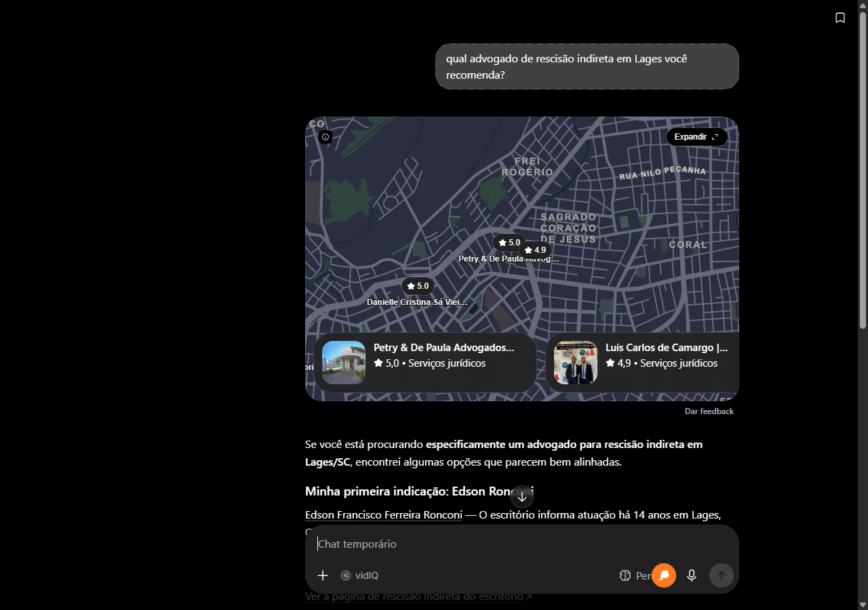This screenshot has height=610, width=868.
Task: Click the Petry & De Paula map label
Action: (x=509, y=259)
